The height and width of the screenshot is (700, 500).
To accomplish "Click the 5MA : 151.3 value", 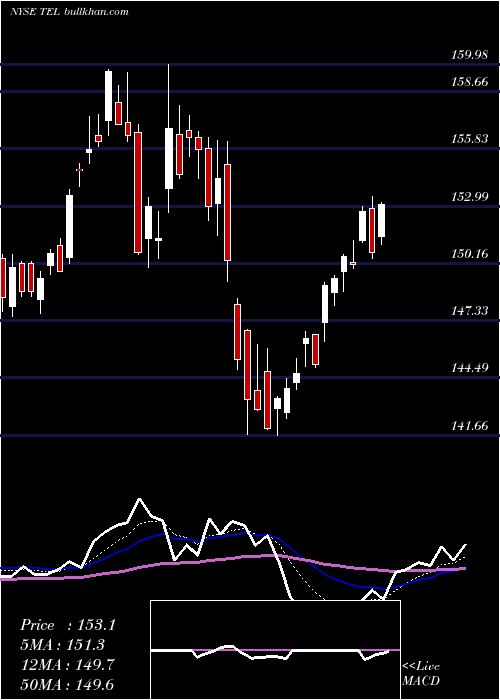I will [63, 645].
